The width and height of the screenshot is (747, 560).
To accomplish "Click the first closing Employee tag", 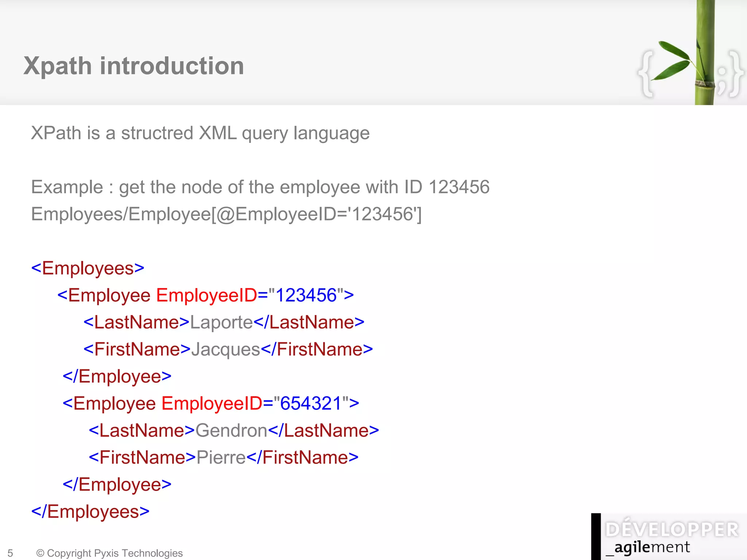I will pos(117,376).
